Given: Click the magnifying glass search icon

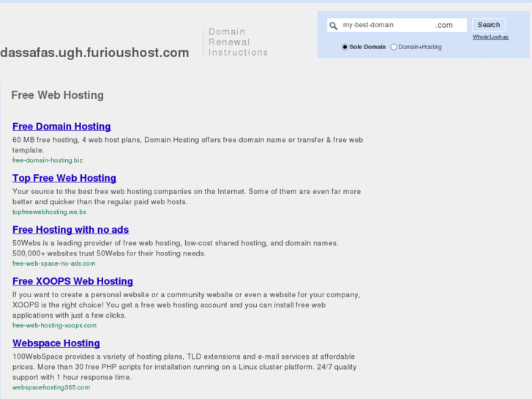Looking at the screenshot, I should 334,26.
